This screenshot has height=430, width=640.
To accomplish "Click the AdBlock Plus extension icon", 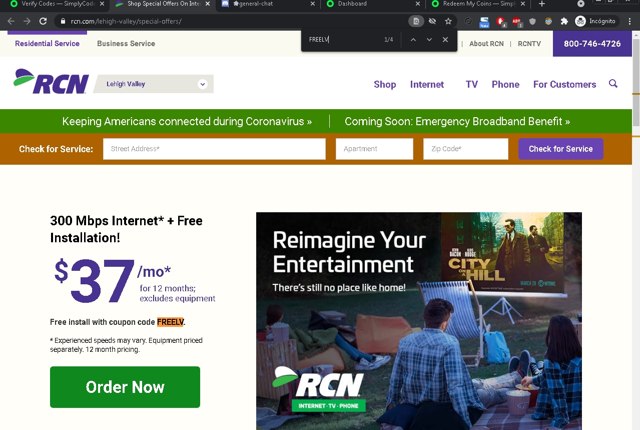I will click(517, 21).
